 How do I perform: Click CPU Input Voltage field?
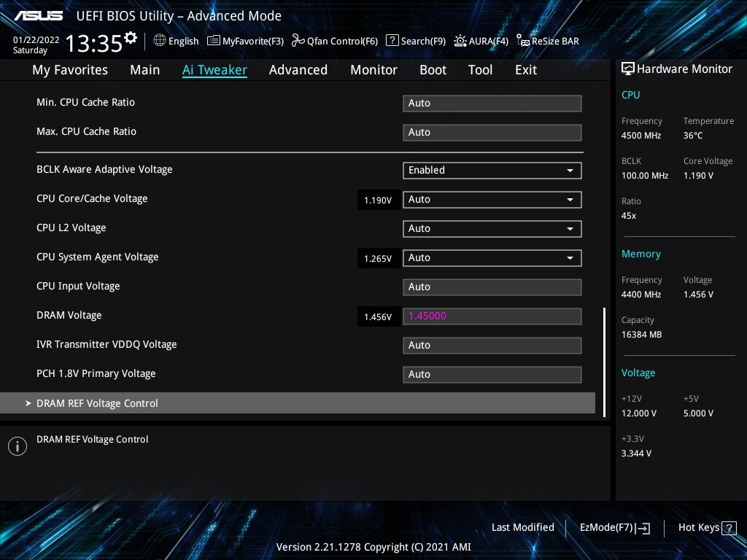click(x=492, y=287)
